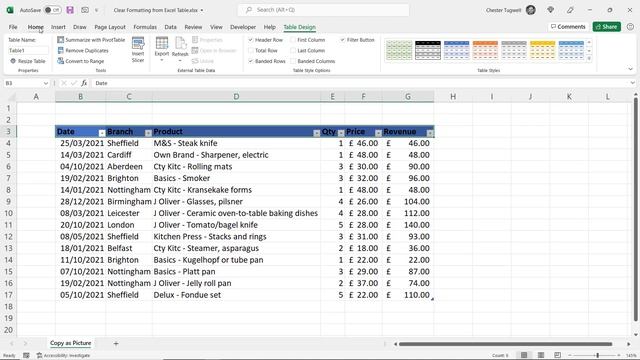Viewport: 640px width, 360px height.
Task: Open the Excel app icon menu
Action: pos(10,10)
